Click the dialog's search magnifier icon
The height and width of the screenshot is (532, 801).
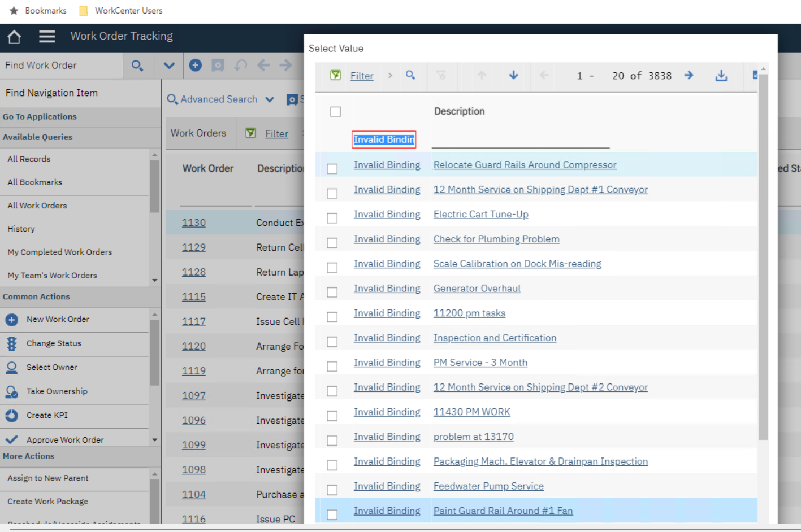point(410,75)
